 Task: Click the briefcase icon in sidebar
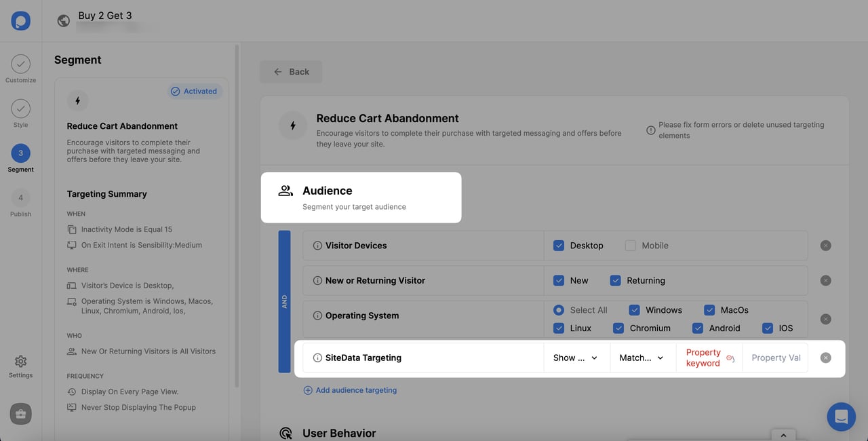click(x=20, y=414)
